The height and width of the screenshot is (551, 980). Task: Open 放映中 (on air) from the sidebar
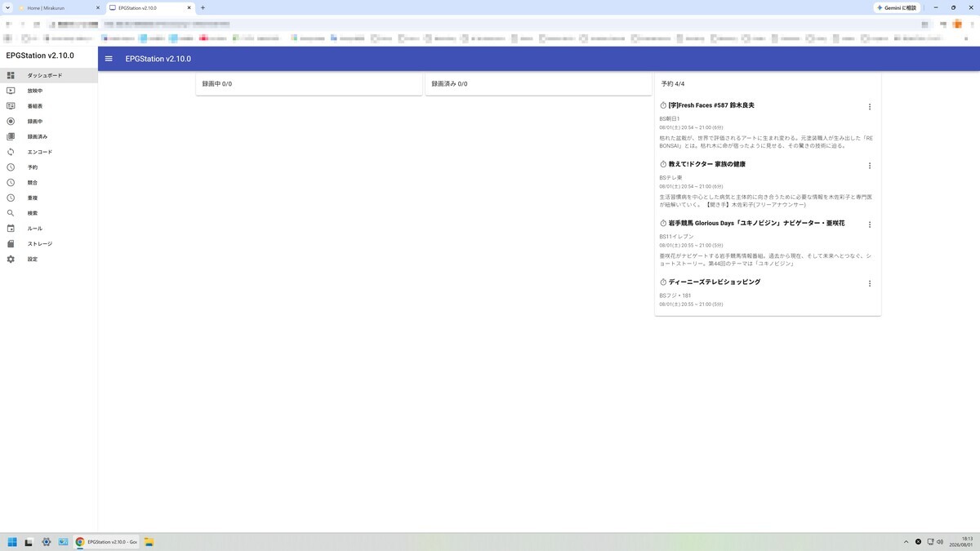[49, 91]
